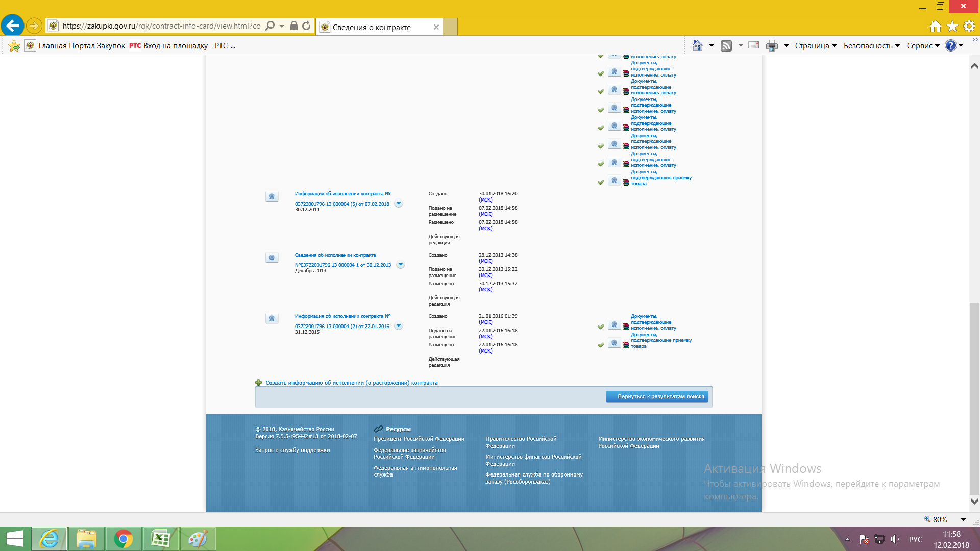Click the signature icon beside Декабрь 2013 record
This screenshot has width=980, height=551.
click(272, 258)
